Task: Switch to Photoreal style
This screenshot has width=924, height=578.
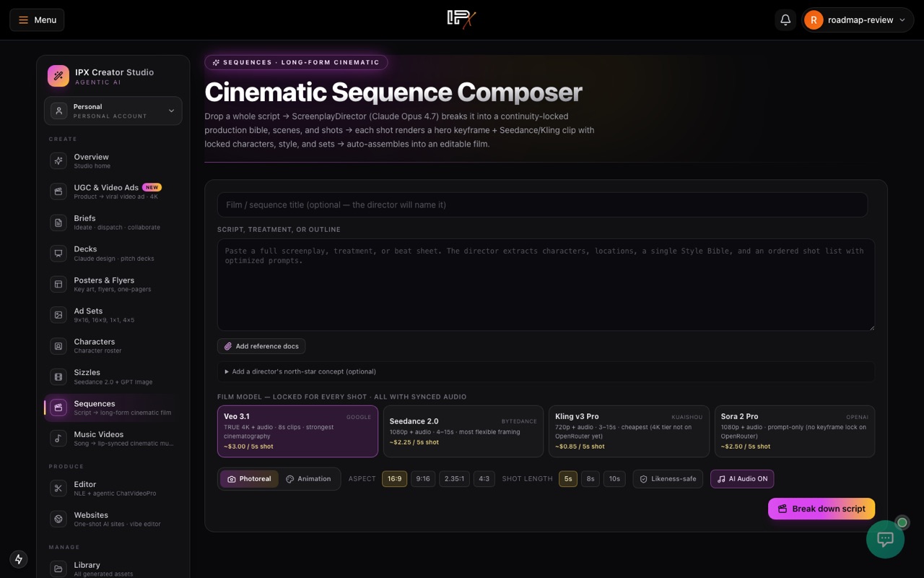Action: (249, 478)
